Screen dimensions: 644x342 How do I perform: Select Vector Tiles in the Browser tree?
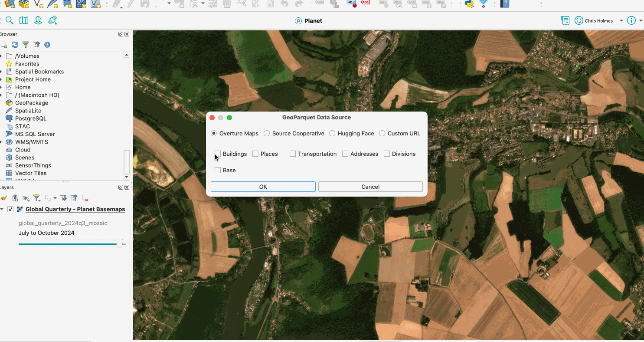tap(31, 173)
